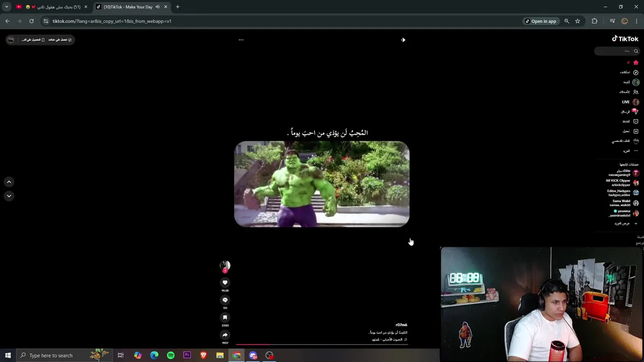This screenshot has width=644, height=362.
Task: Follow the creator via pink plus badge
Action: [225, 271]
